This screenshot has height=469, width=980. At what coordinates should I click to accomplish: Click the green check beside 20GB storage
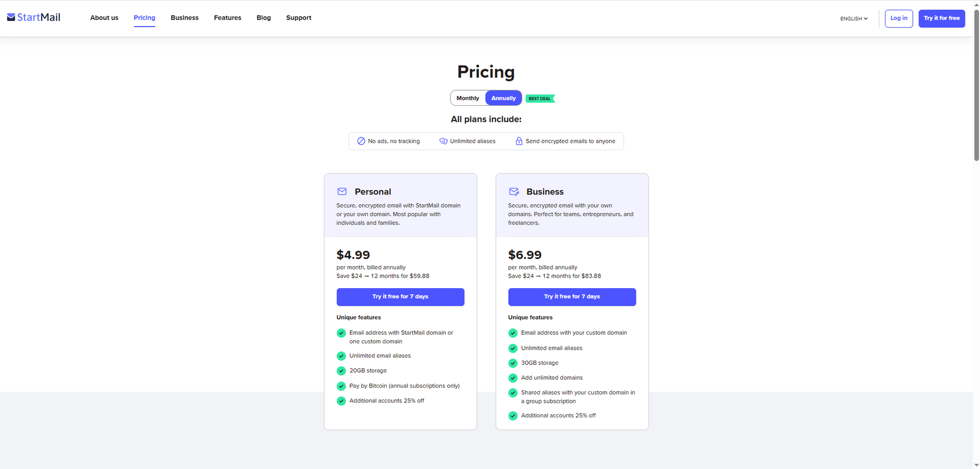click(x=341, y=371)
